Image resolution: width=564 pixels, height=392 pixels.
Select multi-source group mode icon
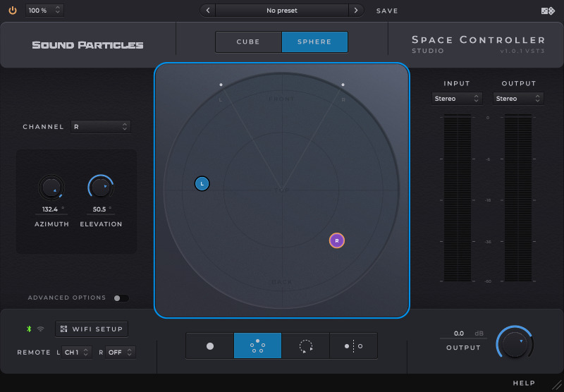tap(257, 346)
